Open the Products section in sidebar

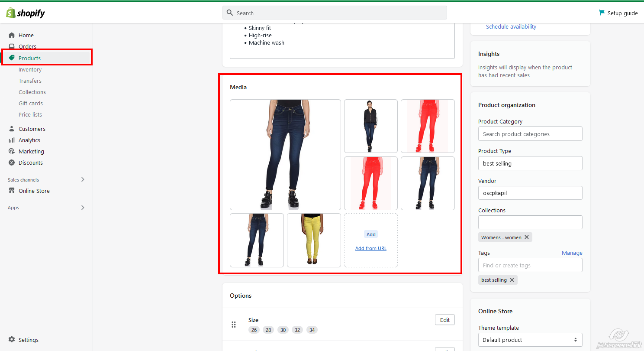pos(47,58)
